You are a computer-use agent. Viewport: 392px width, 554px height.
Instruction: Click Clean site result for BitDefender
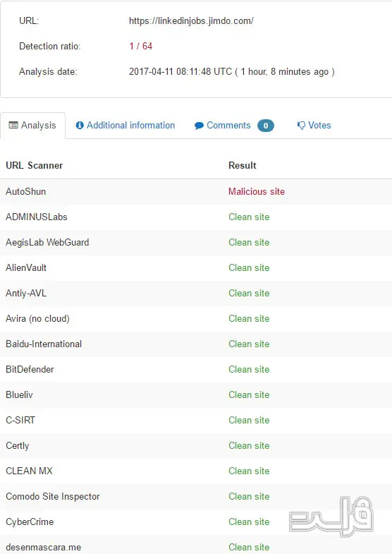(249, 370)
